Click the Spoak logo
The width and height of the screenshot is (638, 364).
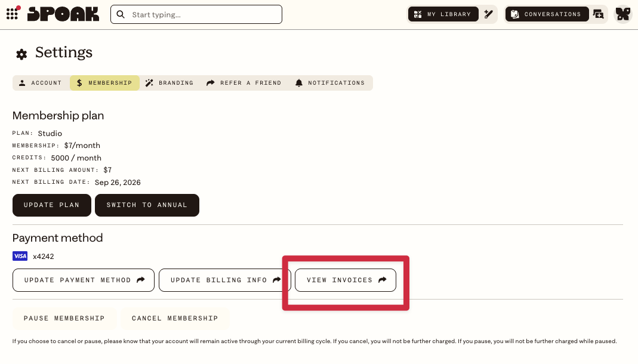(63, 14)
